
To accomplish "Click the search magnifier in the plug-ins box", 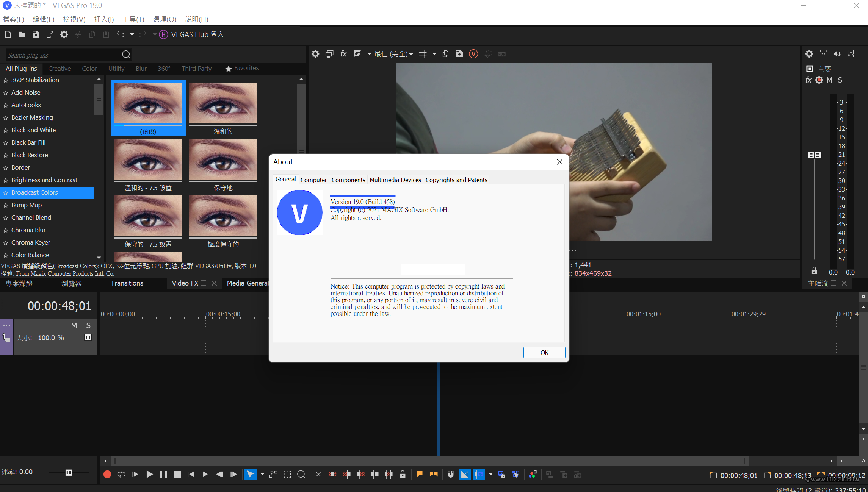I will [126, 55].
